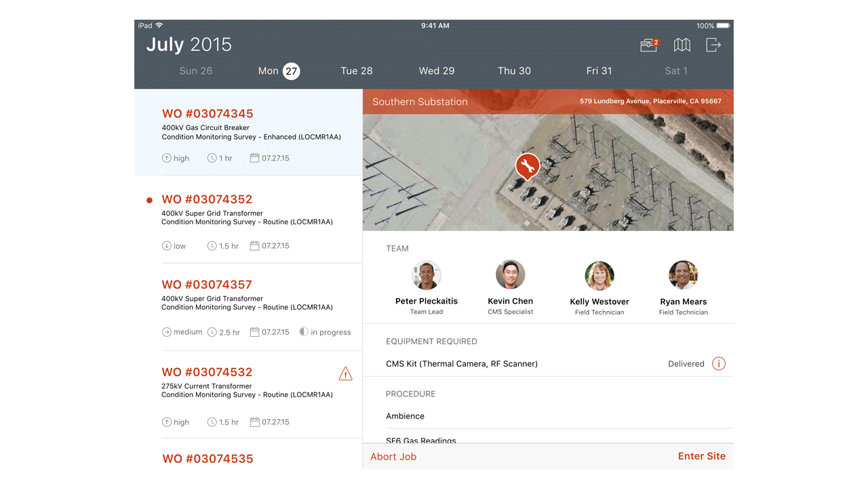The image size is (868, 488).
Task: Click the 2.5 hr duration on WO #03074357
Action: [x=230, y=332]
